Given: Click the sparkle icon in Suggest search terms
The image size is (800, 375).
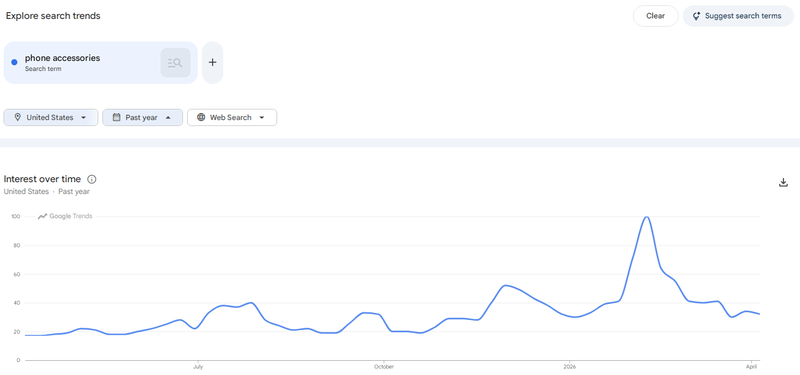Looking at the screenshot, I should [696, 16].
